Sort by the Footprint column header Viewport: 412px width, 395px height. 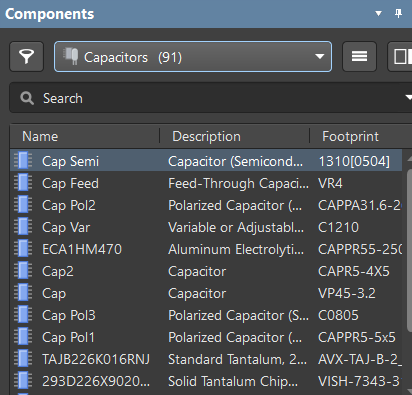pyautogui.click(x=361, y=136)
